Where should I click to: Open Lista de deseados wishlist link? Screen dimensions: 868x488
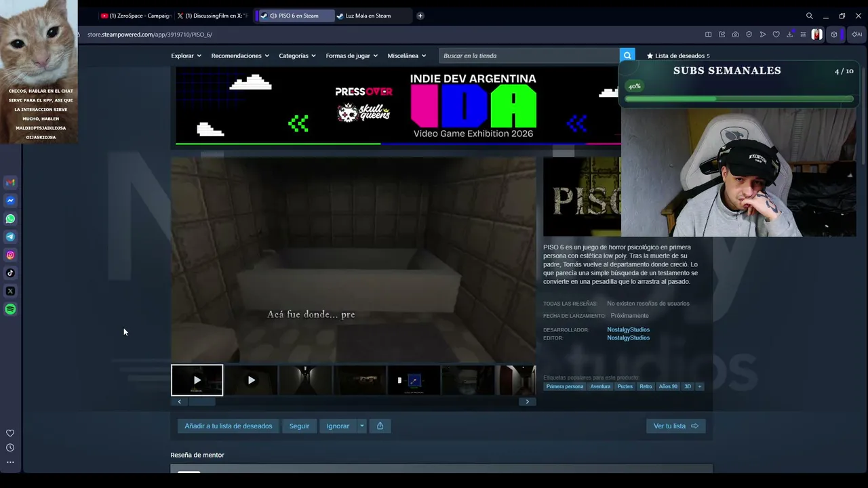coord(678,56)
